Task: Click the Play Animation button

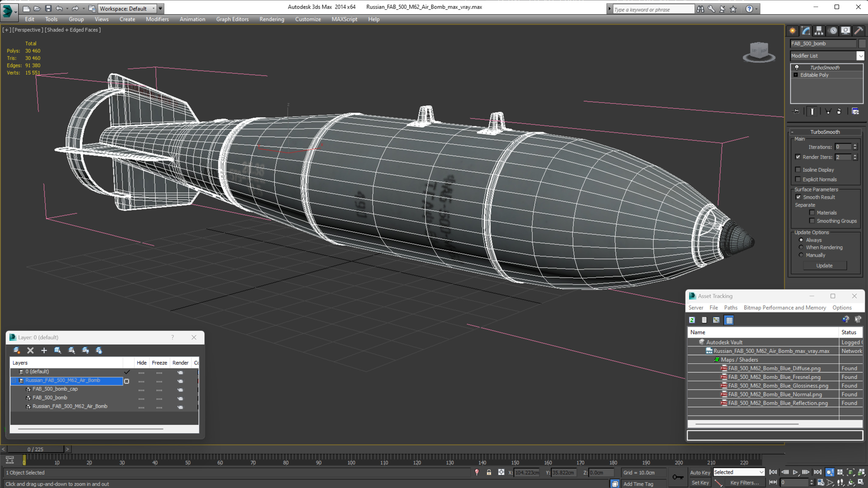Action: pyautogui.click(x=795, y=472)
